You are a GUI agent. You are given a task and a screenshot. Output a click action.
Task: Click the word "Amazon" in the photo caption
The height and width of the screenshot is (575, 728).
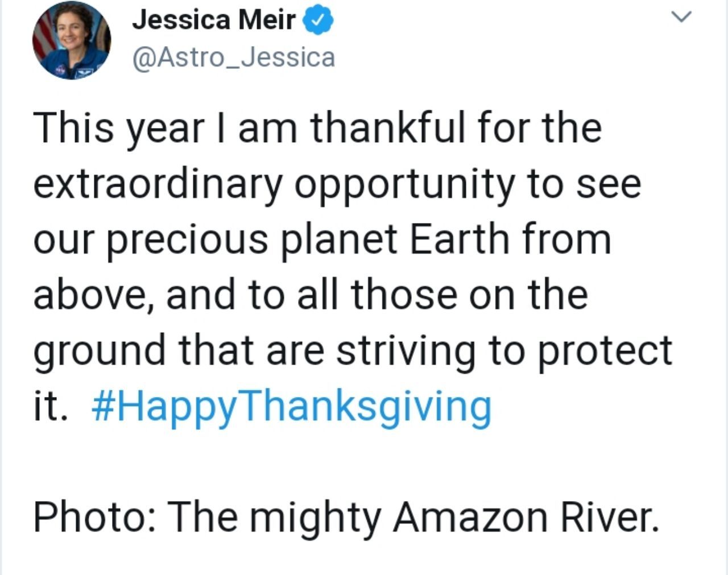pyautogui.click(x=471, y=516)
